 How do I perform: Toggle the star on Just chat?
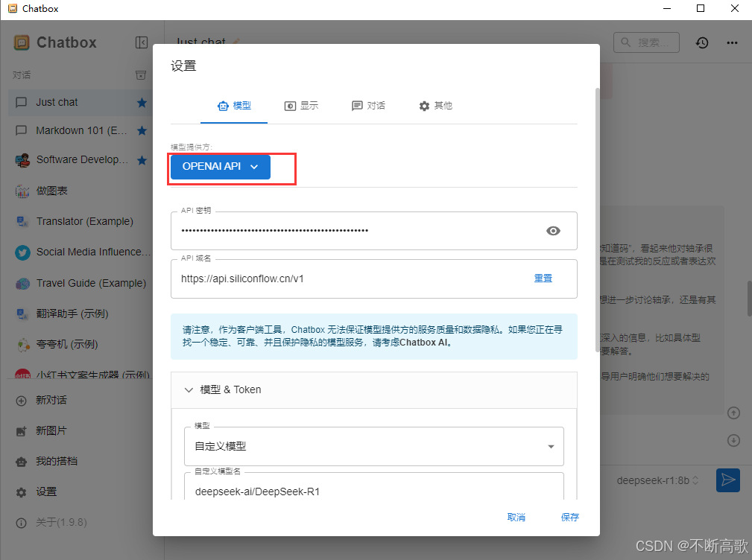click(x=142, y=103)
